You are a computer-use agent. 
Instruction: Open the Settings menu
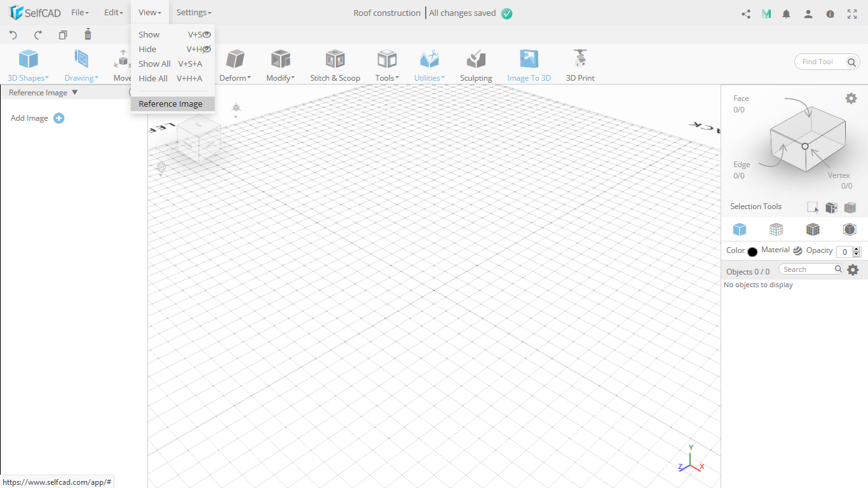coord(194,13)
